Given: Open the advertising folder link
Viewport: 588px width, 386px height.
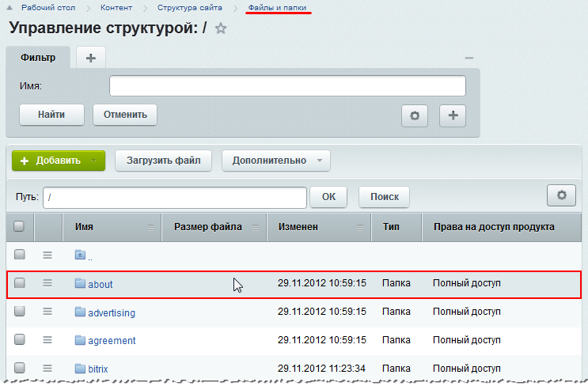Looking at the screenshot, I should tap(112, 312).
